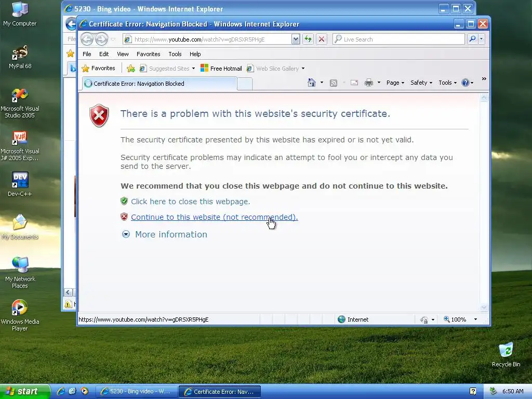This screenshot has height=399, width=532.
Task: Open the search provider dropdown arrow
Action: (482, 39)
